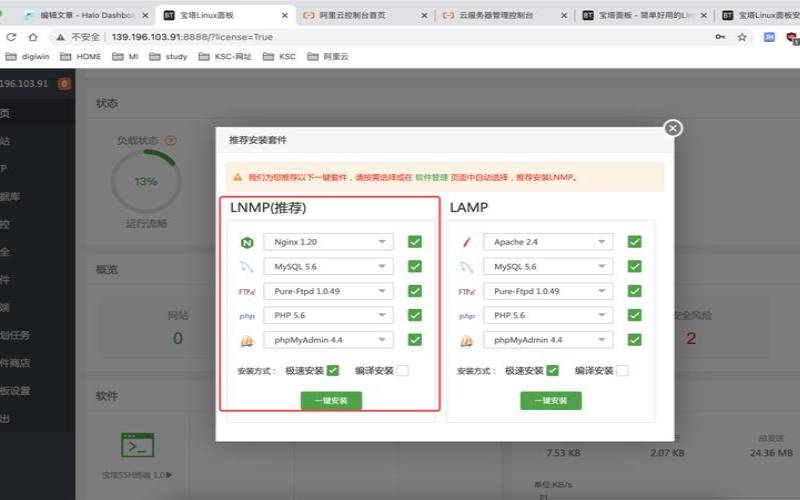Uncheck phpMyAdmin 4.4 in LNMP
Viewport: 800px width, 500px height.
click(415, 340)
